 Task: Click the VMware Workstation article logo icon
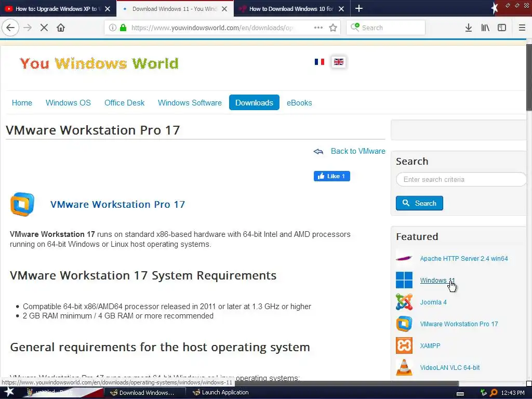22,204
